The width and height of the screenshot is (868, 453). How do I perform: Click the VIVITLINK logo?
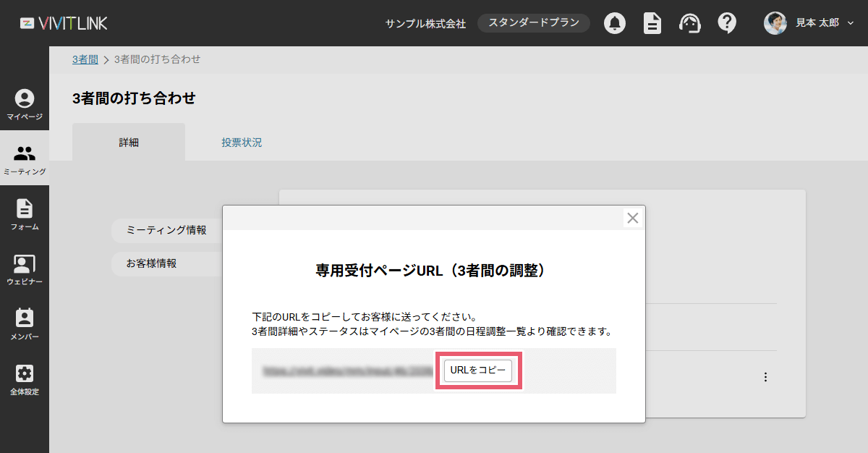pyautogui.click(x=64, y=23)
